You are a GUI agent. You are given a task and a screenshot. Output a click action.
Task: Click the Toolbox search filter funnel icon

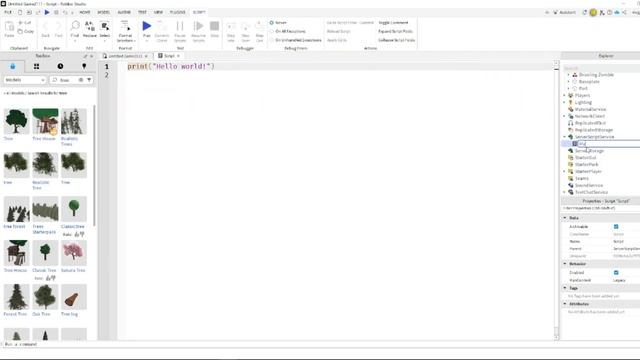pos(89,80)
